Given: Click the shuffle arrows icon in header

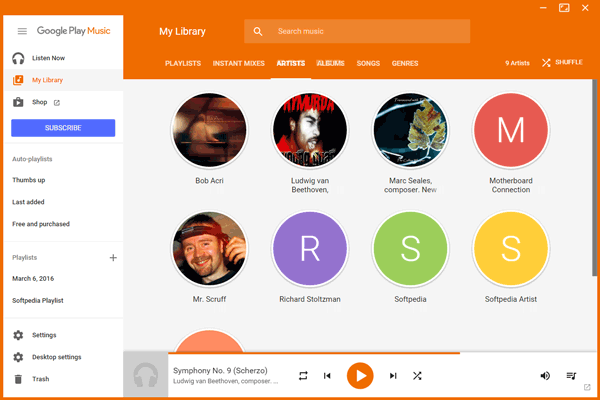Looking at the screenshot, I should [x=546, y=63].
